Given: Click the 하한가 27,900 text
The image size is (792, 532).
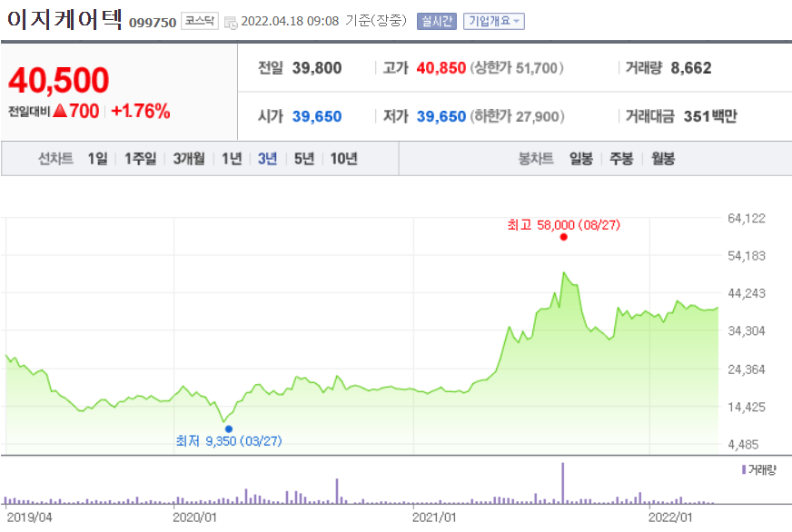Looking at the screenshot, I should (x=517, y=116).
